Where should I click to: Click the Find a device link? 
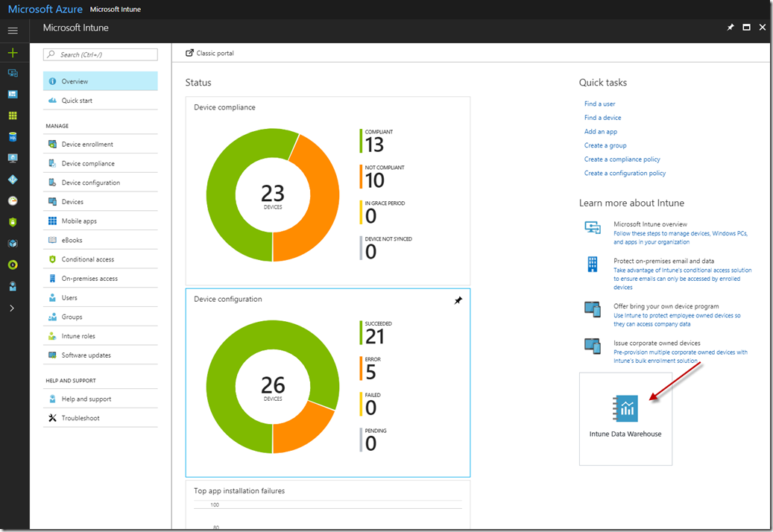[x=602, y=118]
